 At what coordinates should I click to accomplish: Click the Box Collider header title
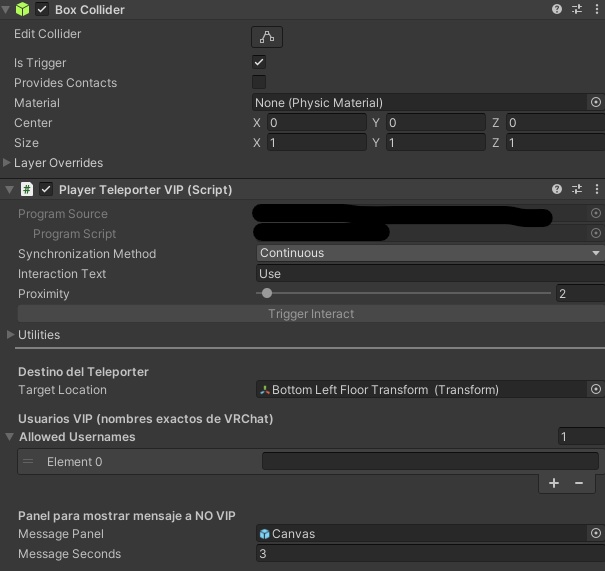90,10
